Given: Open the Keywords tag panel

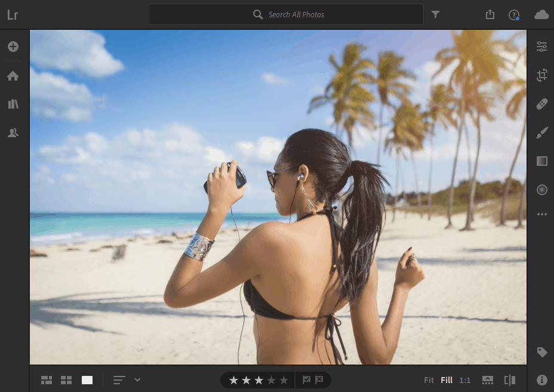Looking at the screenshot, I should 541,352.
